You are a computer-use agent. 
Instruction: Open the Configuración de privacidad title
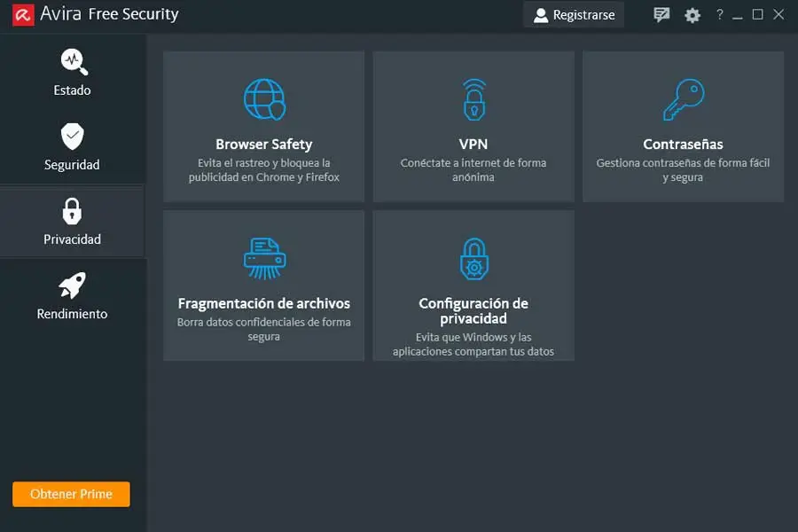tap(473, 310)
